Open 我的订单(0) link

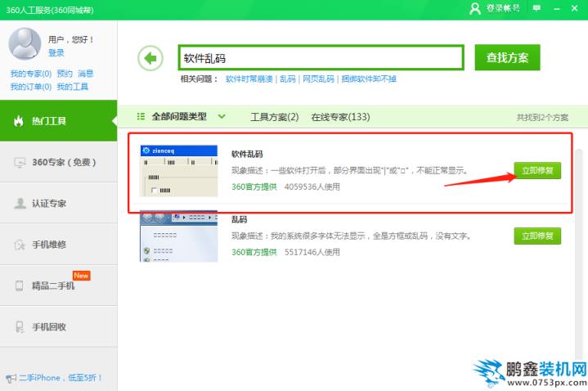(31, 87)
